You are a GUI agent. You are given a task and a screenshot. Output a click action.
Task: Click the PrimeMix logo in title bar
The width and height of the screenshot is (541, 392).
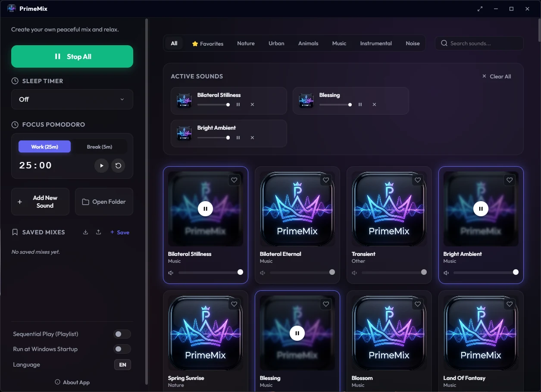click(x=12, y=9)
